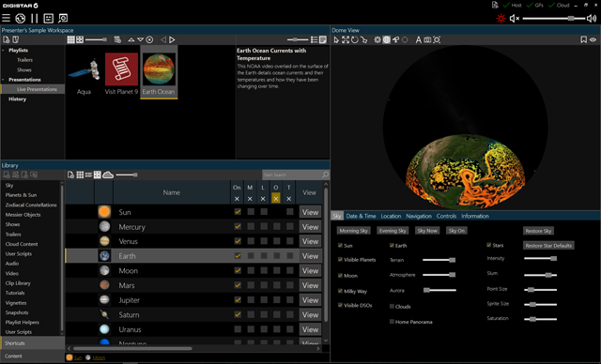Unmute audio with the muted speaker icon
601x364 pixels.
(515, 18)
